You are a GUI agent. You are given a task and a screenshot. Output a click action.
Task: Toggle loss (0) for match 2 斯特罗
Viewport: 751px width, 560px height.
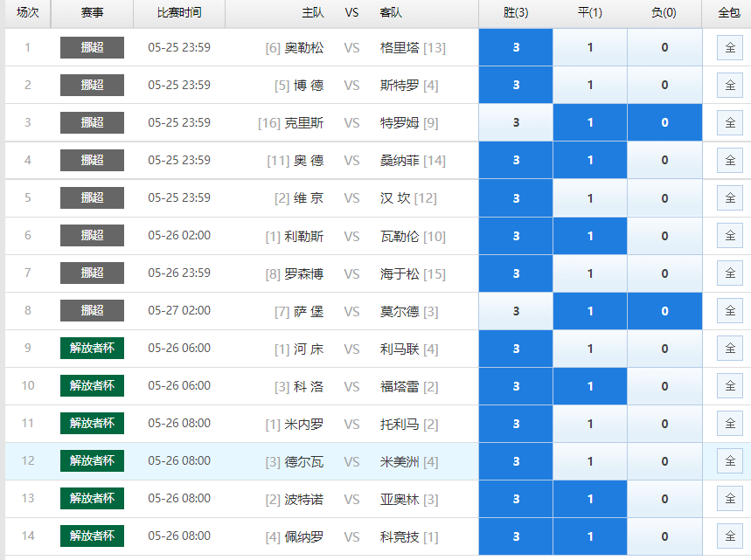coord(664,85)
